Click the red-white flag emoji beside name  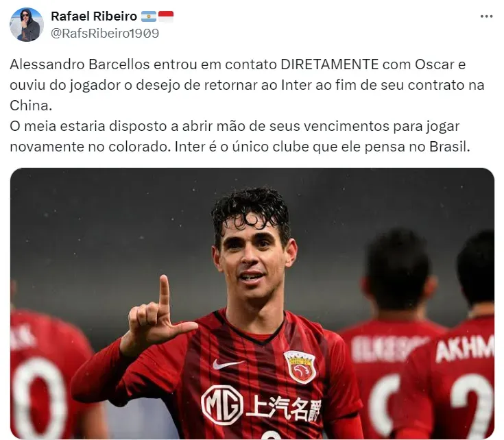(x=166, y=16)
